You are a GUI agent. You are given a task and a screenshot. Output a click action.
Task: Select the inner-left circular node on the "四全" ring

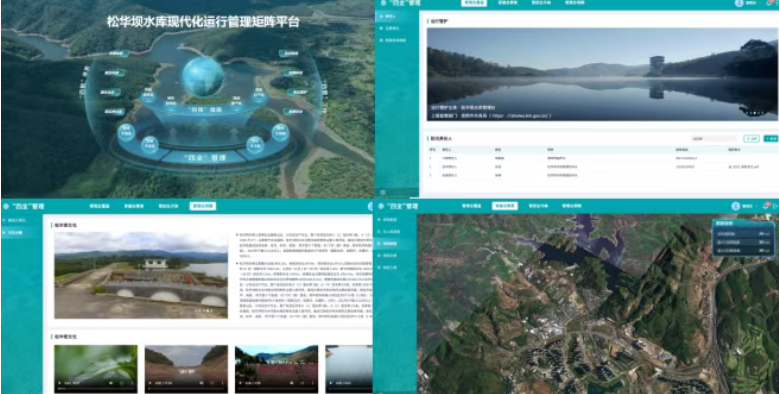click(x=149, y=145)
